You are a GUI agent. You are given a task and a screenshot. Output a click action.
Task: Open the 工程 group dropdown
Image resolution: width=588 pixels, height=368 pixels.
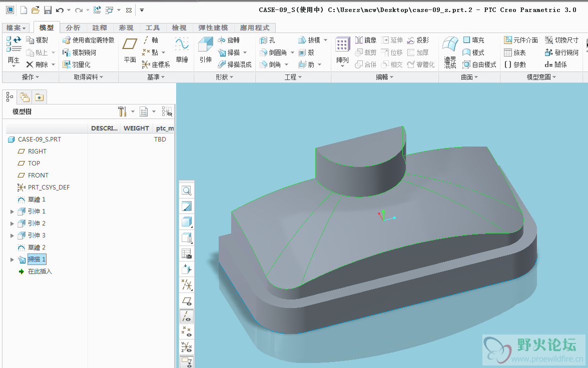click(x=293, y=77)
